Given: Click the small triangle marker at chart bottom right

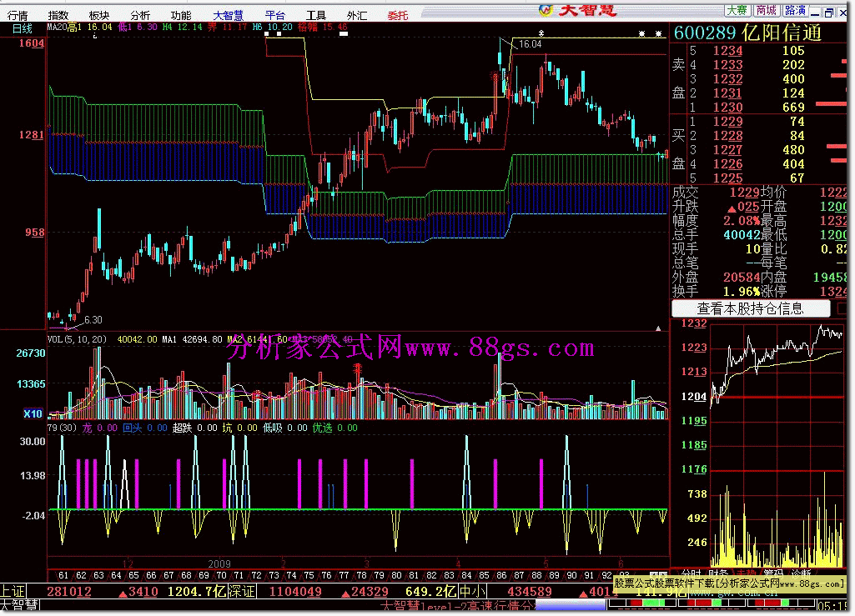Looking at the screenshot, I should point(658,328).
